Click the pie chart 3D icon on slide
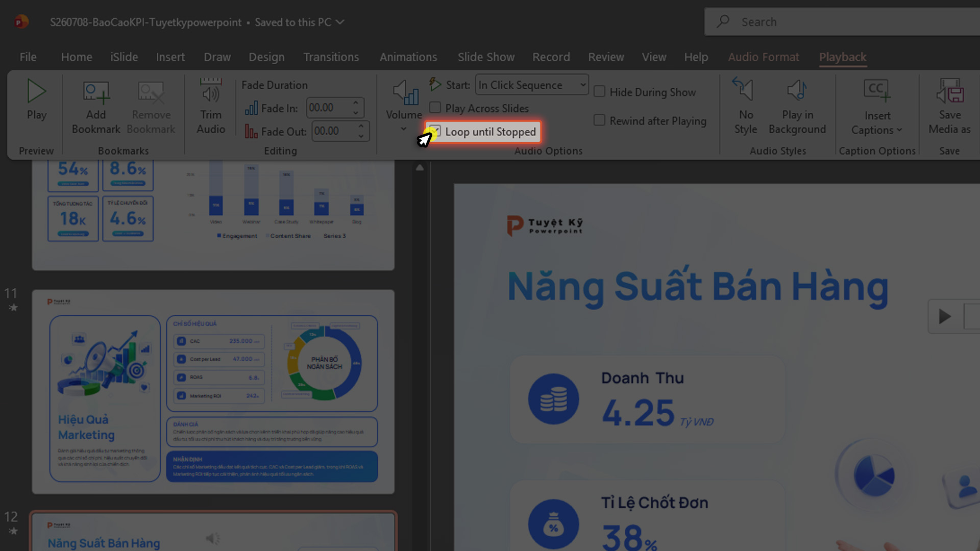Viewport: 980px width, 551px height. (x=874, y=475)
